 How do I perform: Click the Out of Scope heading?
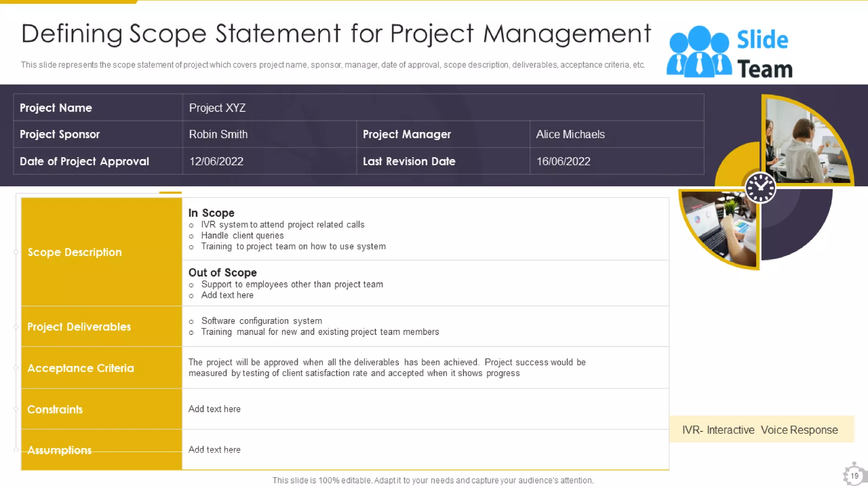[223, 272]
